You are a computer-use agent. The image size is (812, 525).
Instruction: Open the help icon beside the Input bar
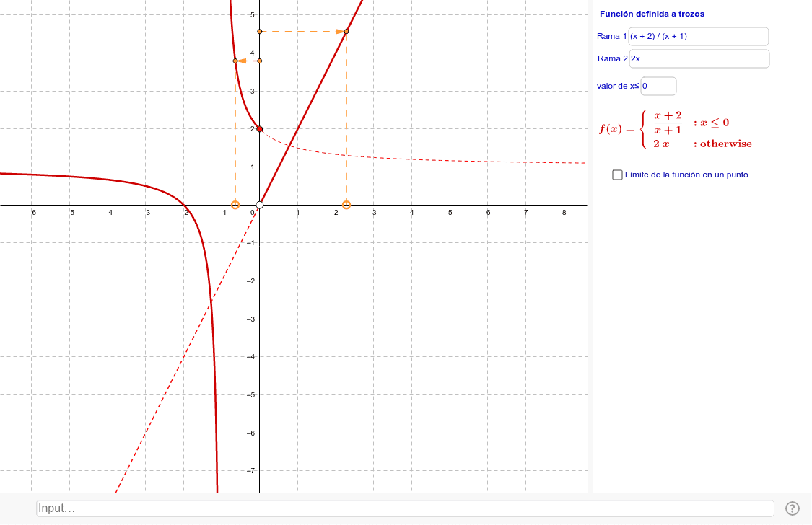click(x=793, y=508)
